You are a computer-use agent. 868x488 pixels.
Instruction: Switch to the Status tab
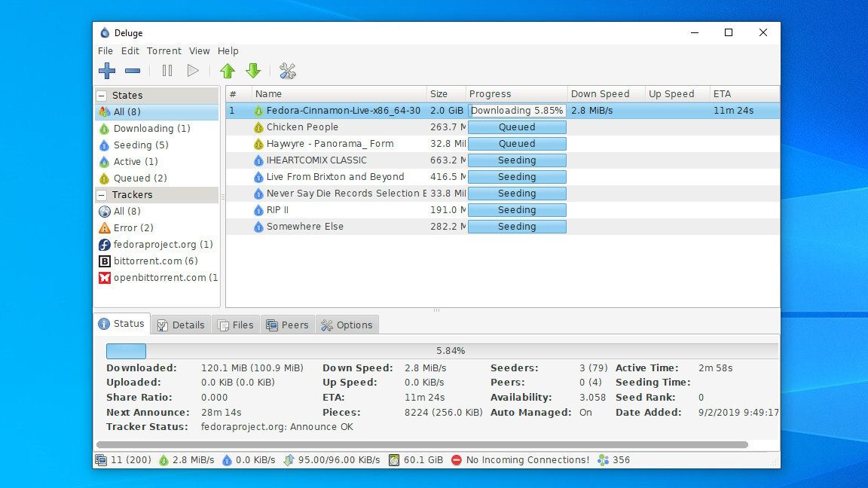click(122, 324)
